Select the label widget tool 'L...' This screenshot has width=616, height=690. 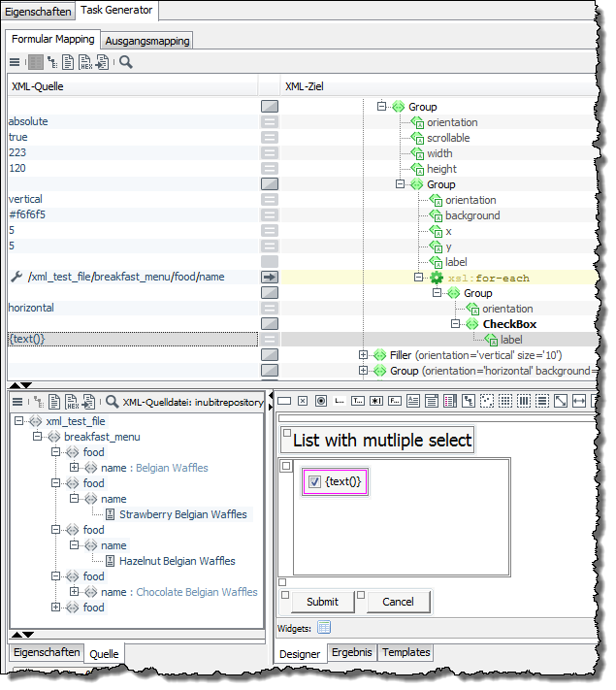(x=340, y=401)
